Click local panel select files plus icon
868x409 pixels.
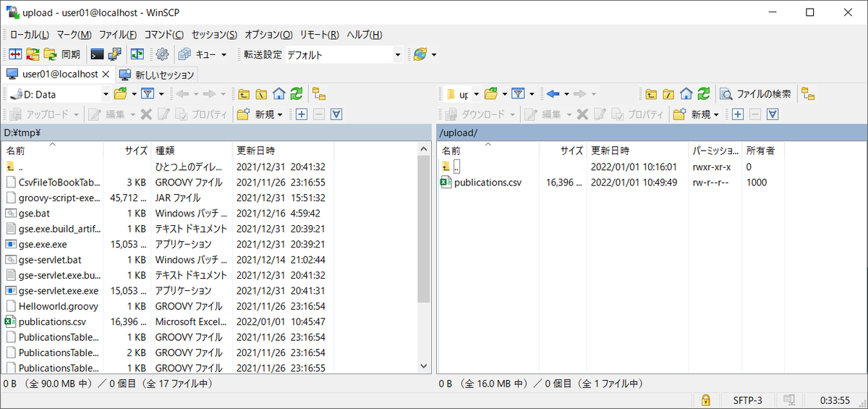pos(302,114)
